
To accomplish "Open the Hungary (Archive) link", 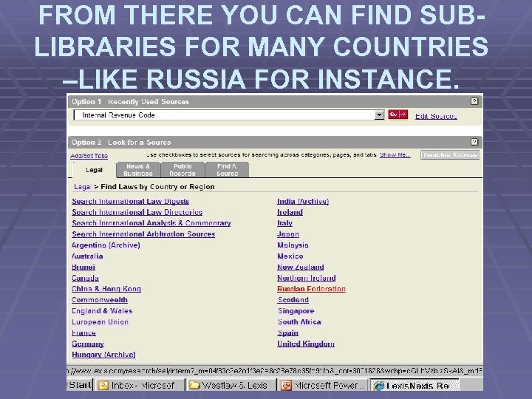I will coord(104,355).
